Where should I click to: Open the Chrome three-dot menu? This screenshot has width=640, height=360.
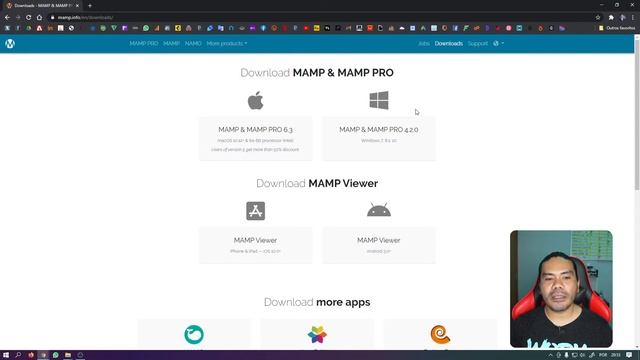coord(633,18)
